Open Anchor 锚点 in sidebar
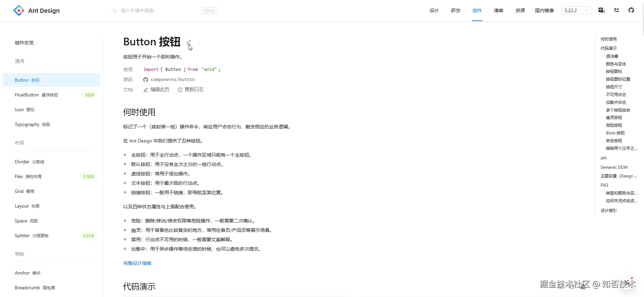The width and height of the screenshot is (644, 297). 51,273
